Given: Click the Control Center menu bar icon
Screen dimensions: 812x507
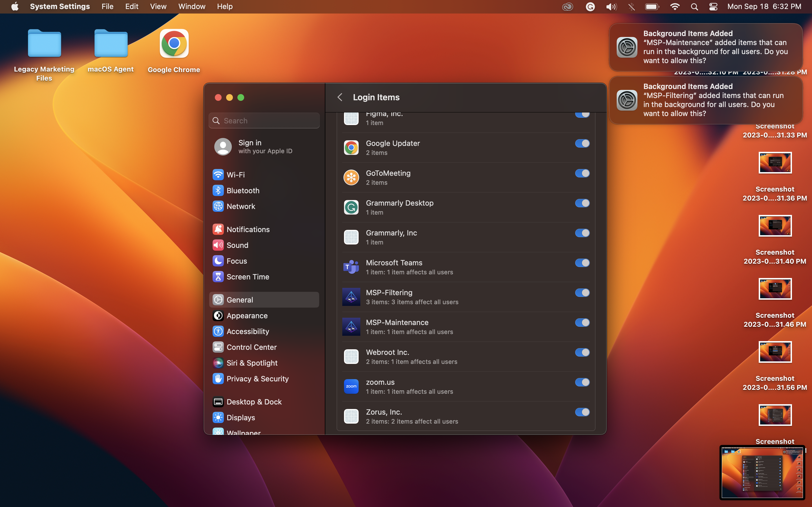Looking at the screenshot, I should pyautogui.click(x=713, y=6).
